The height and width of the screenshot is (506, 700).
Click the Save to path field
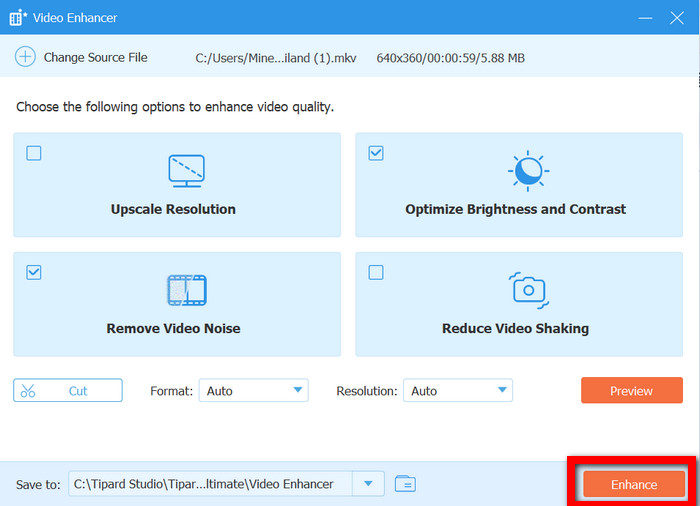tap(211, 484)
